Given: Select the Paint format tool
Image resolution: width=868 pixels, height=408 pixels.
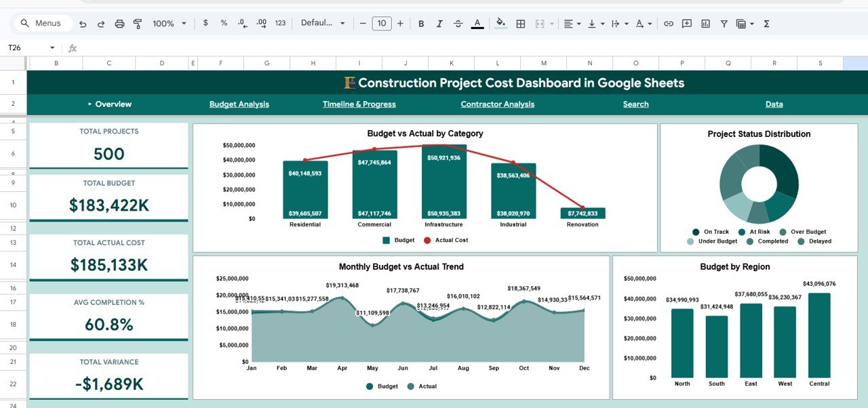Looking at the screenshot, I should 138,23.
